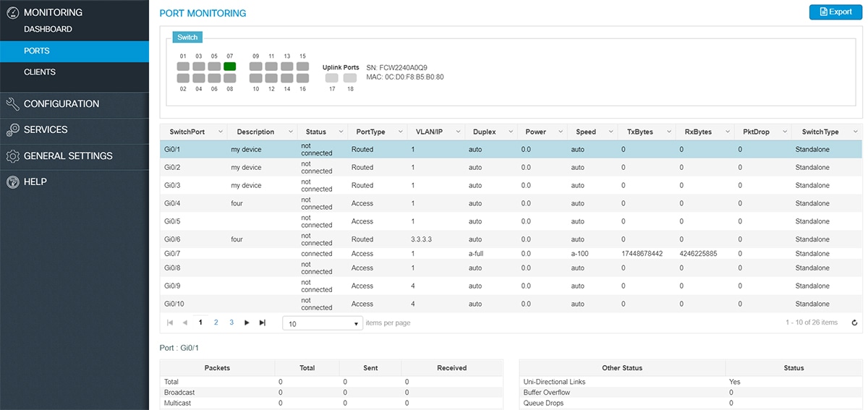The image size is (868, 410).
Task: Export the port monitoring data
Action: click(835, 12)
